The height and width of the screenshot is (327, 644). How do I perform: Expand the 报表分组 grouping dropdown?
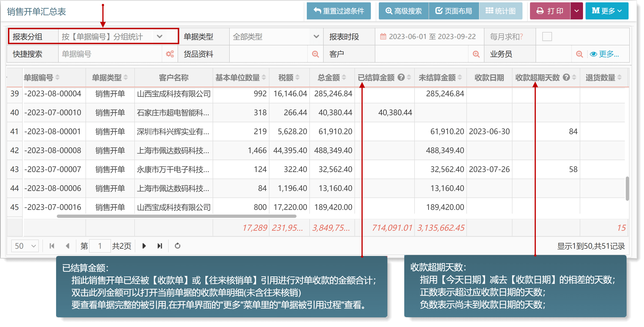point(160,37)
